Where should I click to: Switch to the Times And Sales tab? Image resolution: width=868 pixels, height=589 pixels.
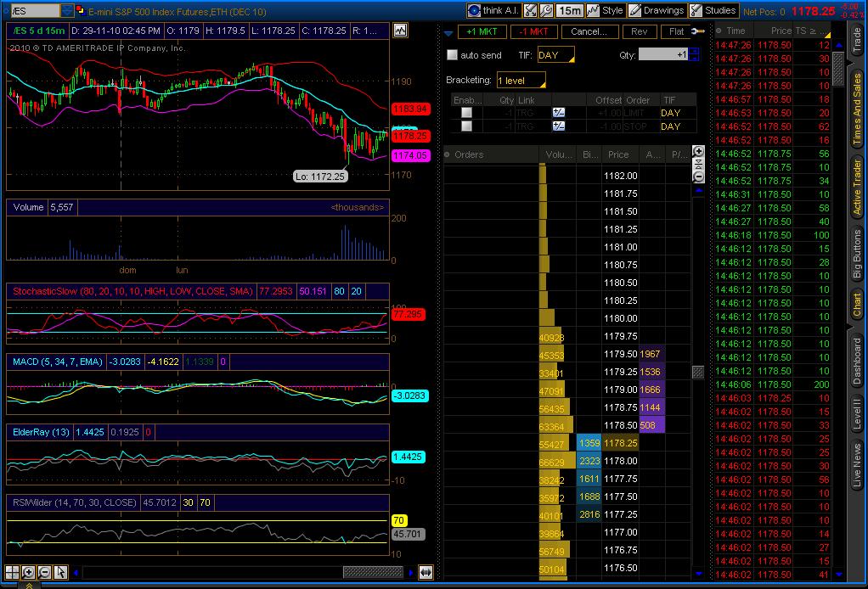click(x=857, y=109)
